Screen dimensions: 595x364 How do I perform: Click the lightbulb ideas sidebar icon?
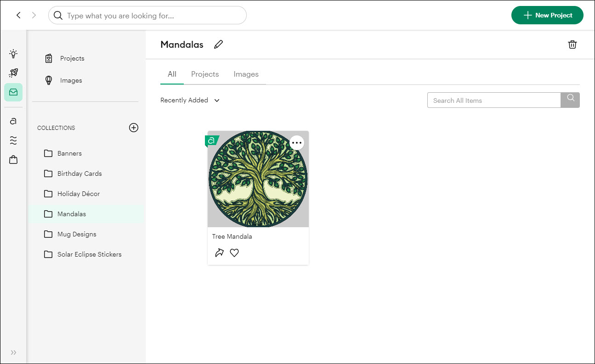tap(13, 54)
